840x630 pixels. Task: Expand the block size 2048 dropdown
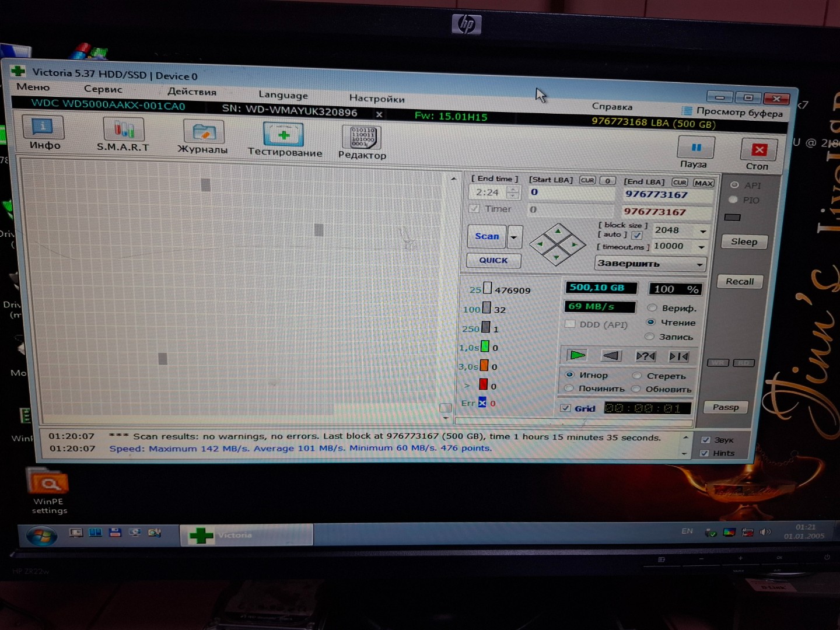[x=703, y=231]
